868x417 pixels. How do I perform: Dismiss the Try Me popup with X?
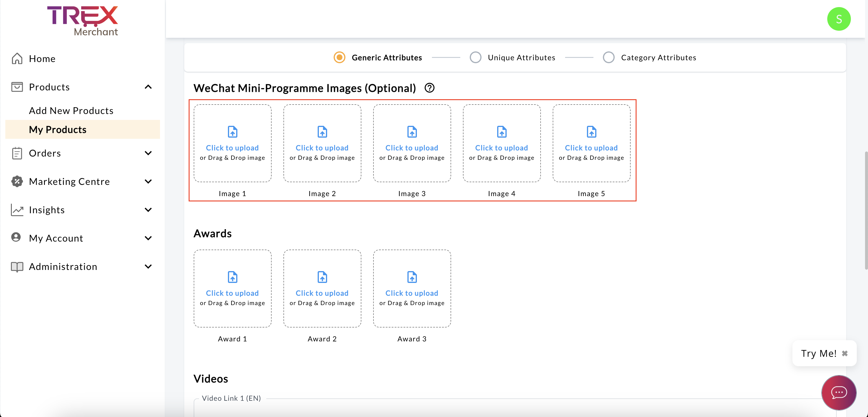845,353
